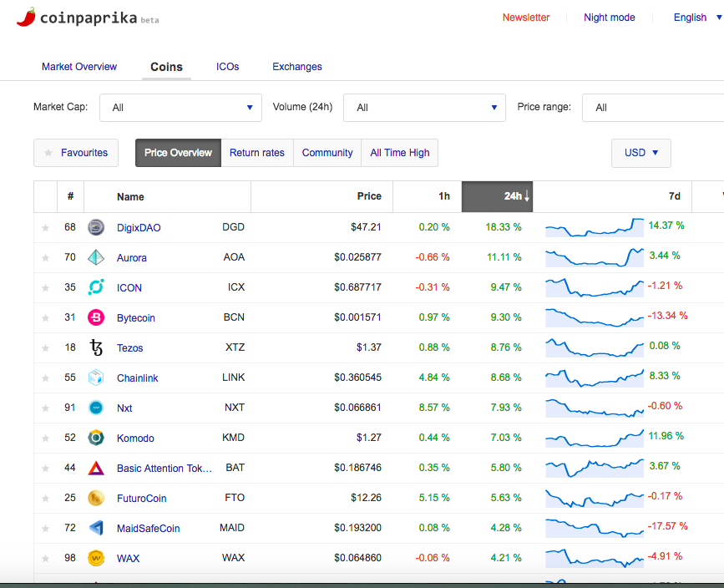Open the Newsletter link

click(x=526, y=18)
